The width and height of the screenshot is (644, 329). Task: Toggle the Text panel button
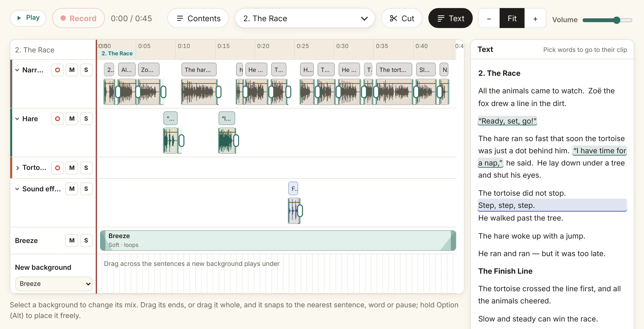(450, 18)
